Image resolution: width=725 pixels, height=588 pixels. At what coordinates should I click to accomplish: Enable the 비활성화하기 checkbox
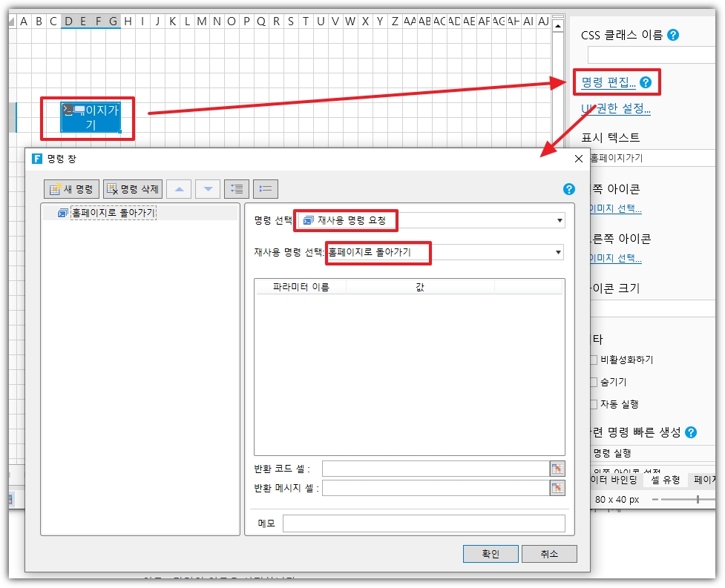point(593,360)
